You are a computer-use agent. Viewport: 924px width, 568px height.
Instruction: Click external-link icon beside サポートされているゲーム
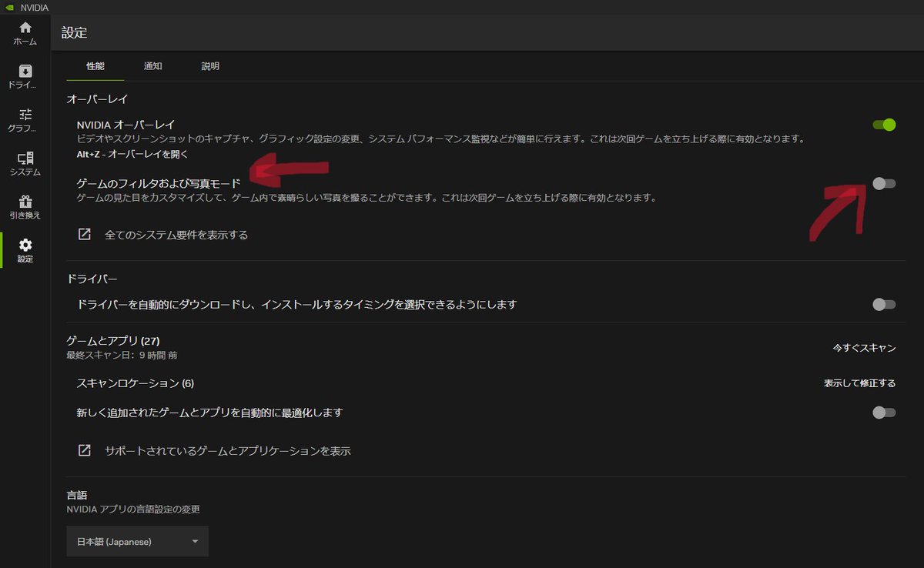[x=85, y=450]
